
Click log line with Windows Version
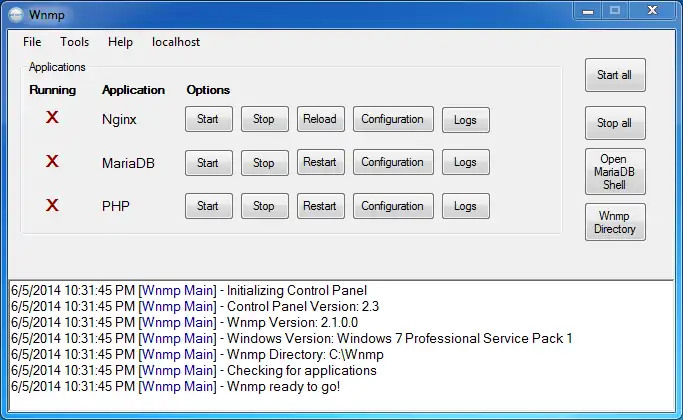tap(291, 339)
